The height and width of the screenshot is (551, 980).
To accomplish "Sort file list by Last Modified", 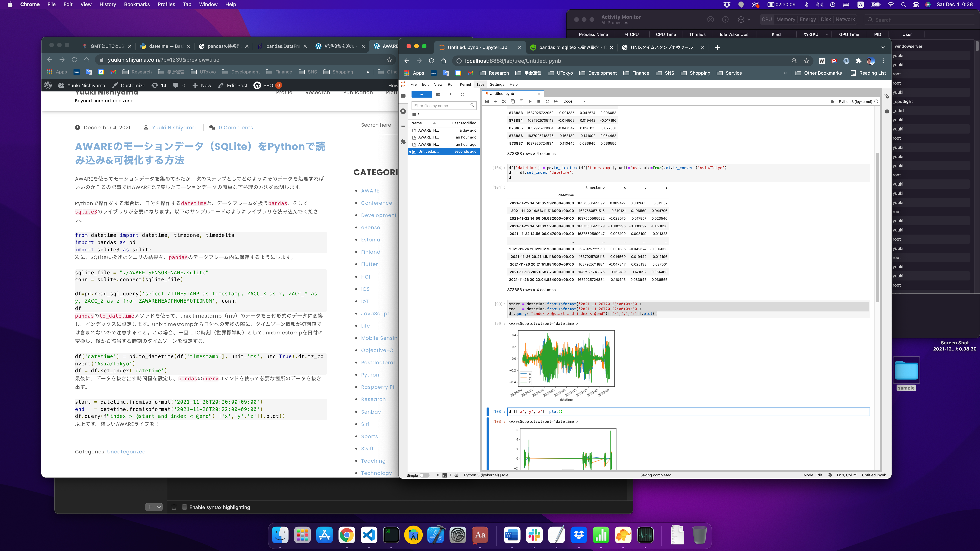I will click(x=460, y=123).
